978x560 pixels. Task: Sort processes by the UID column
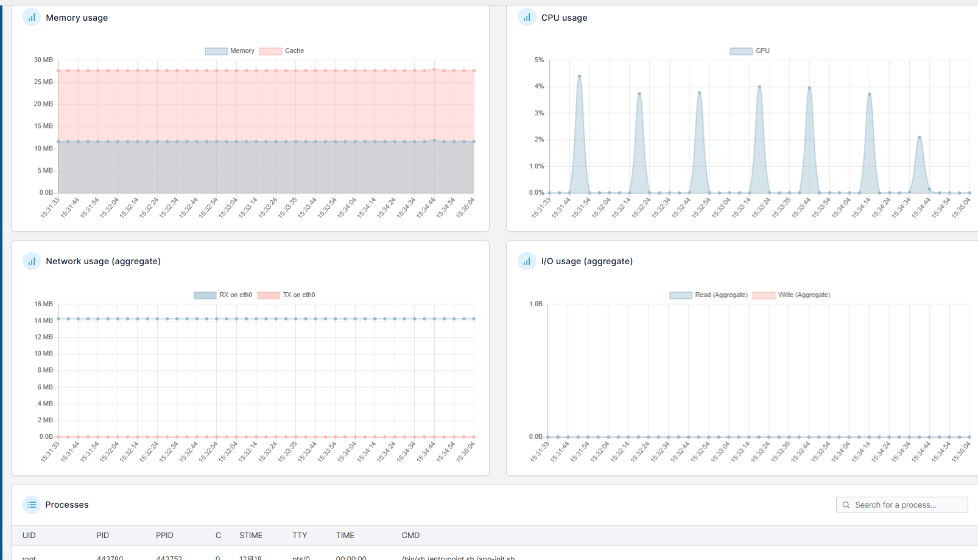(x=29, y=536)
